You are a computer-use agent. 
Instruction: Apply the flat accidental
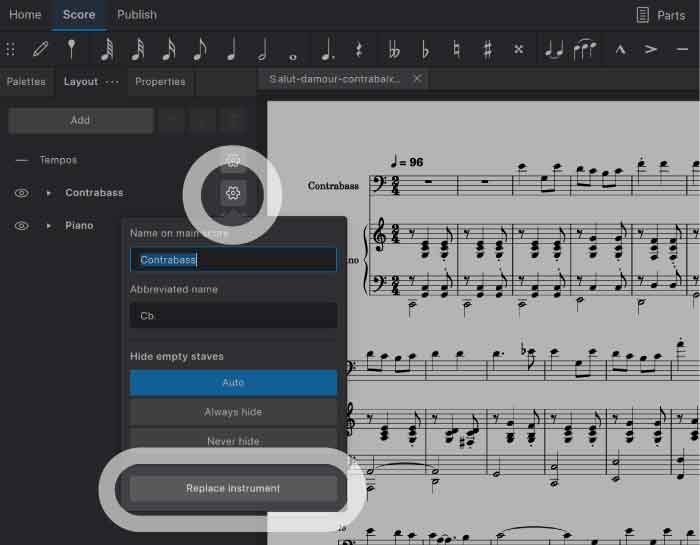pos(425,48)
